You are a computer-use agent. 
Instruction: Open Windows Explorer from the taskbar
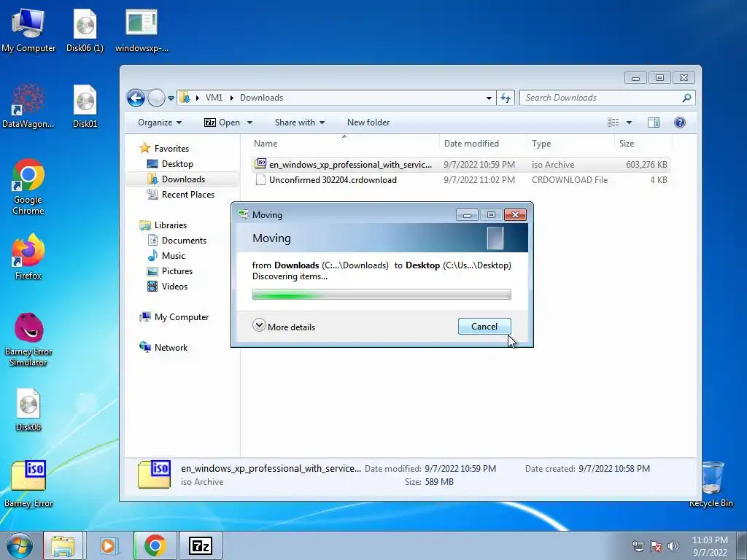click(63, 545)
